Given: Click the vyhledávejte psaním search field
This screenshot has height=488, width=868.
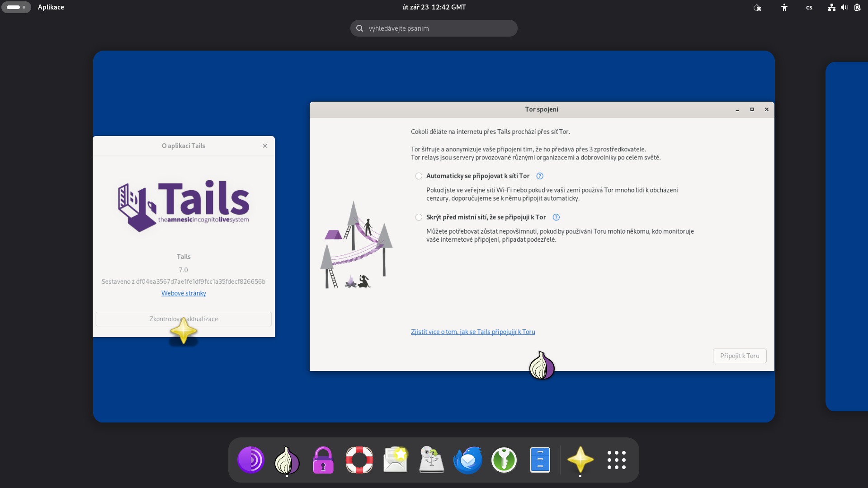Looking at the screenshot, I should (434, 28).
